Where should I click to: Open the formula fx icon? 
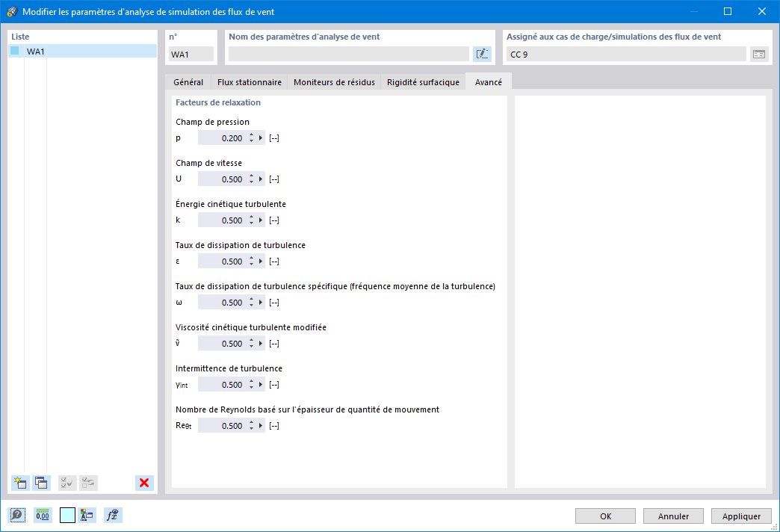113,515
